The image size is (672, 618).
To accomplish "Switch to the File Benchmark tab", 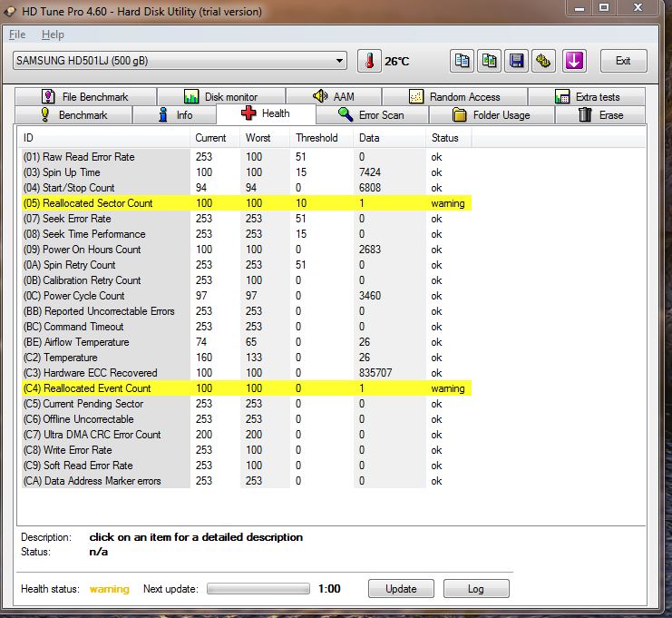I will (x=85, y=96).
